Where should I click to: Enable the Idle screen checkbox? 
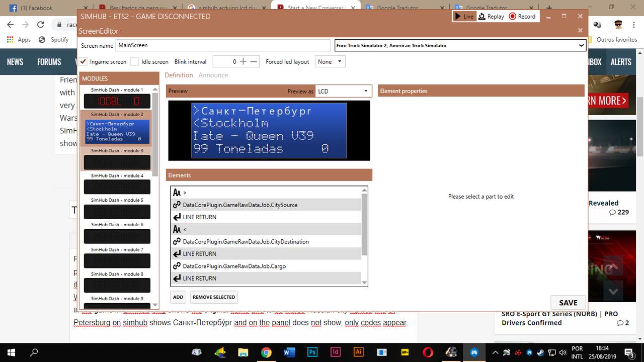point(134,61)
